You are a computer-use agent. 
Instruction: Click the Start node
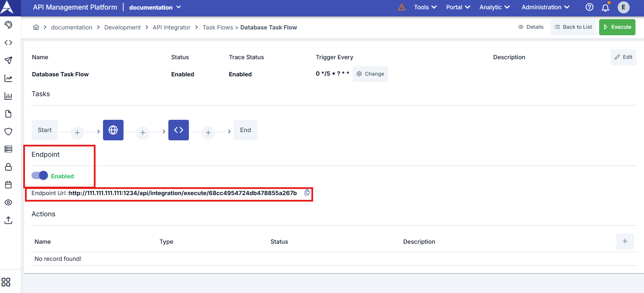[44, 130]
